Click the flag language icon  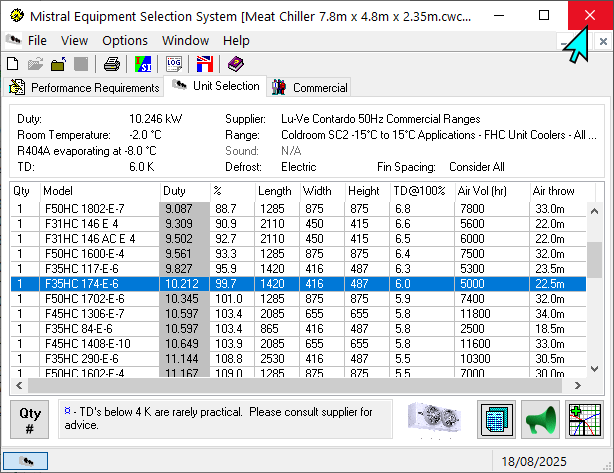point(205,64)
